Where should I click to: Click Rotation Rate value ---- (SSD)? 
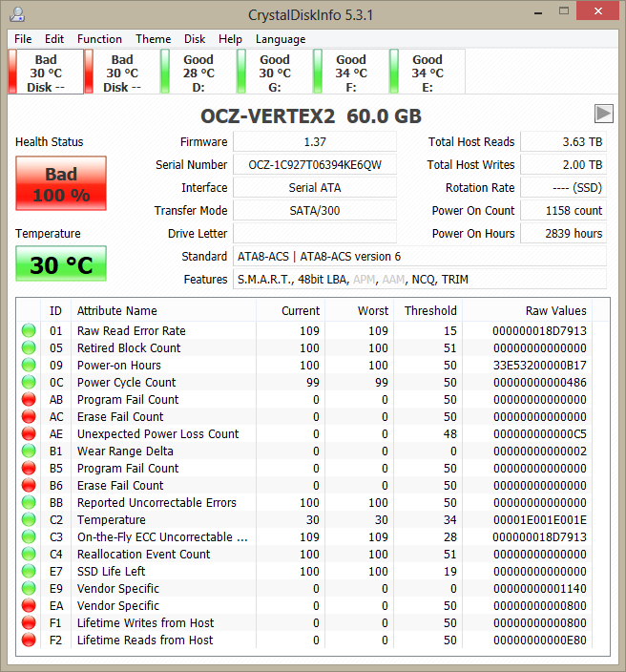click(x=563, y=188)
